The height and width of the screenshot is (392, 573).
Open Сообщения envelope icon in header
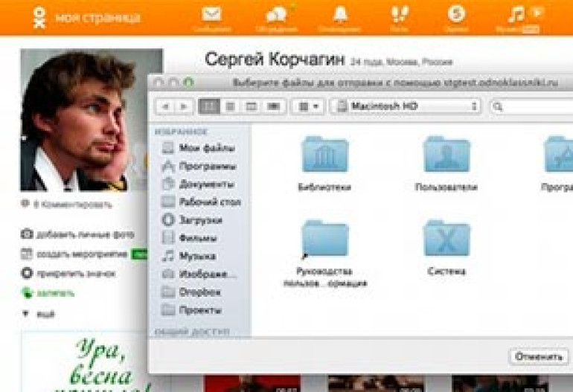pos(211,15)
